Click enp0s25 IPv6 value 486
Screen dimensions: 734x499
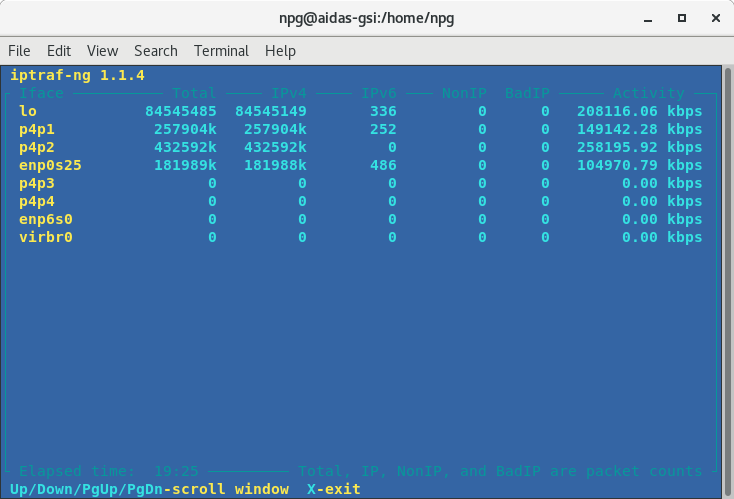pyautogui.click(x=383, y=165)
